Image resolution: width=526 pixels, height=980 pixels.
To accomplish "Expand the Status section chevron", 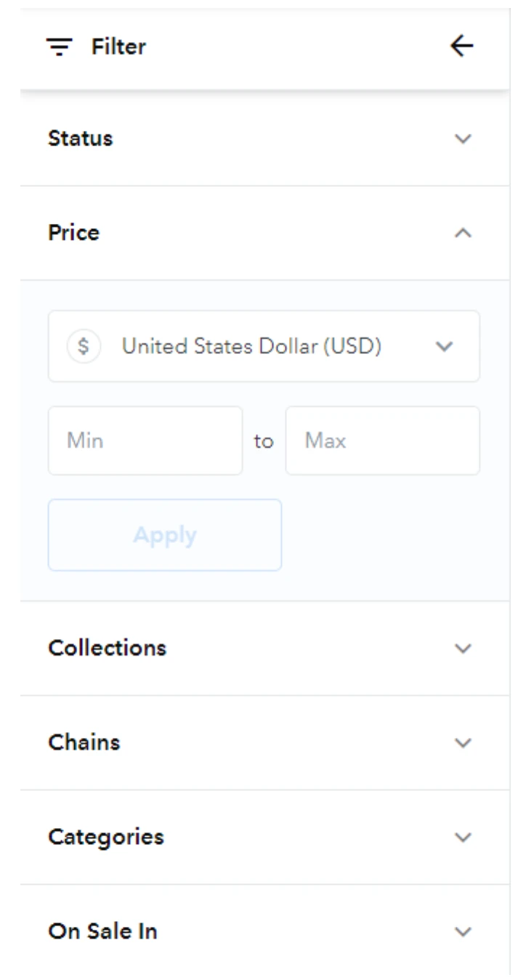I will tap(463, 138).
